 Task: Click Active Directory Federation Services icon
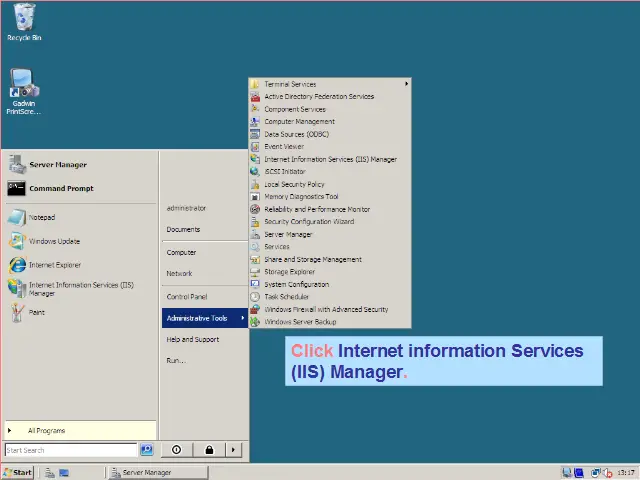click(255, 97)
